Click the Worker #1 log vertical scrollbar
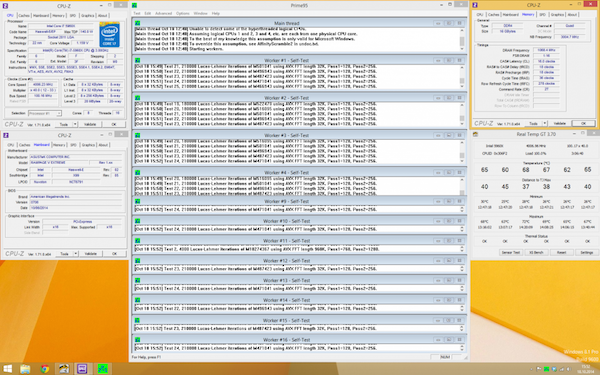The width and height of the screenshot is (600, 375). (462, 77)
